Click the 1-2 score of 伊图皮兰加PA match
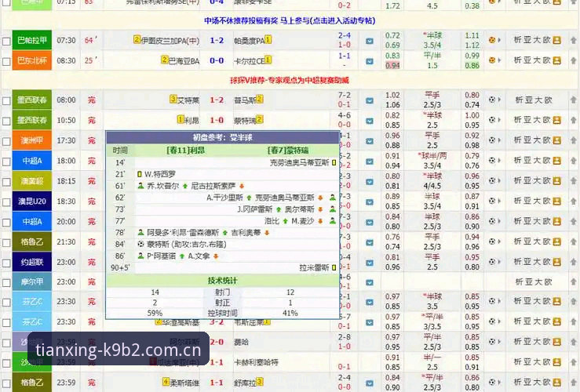The image size is (580, 392). click(x=217, y=40)
